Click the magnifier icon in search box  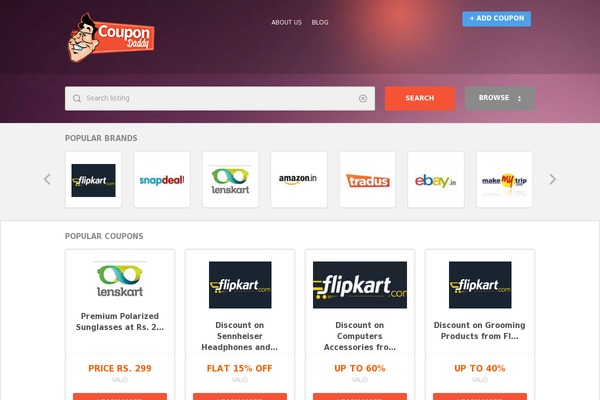point(77,98)
